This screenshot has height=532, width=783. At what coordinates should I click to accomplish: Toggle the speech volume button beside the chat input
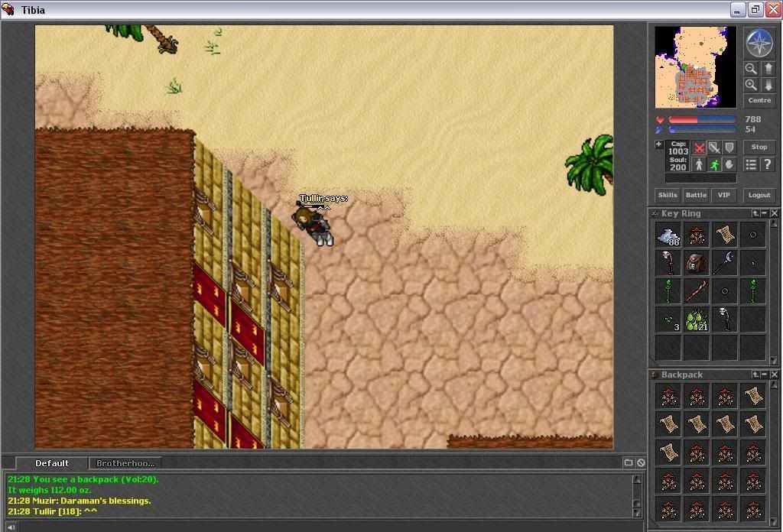11,527
